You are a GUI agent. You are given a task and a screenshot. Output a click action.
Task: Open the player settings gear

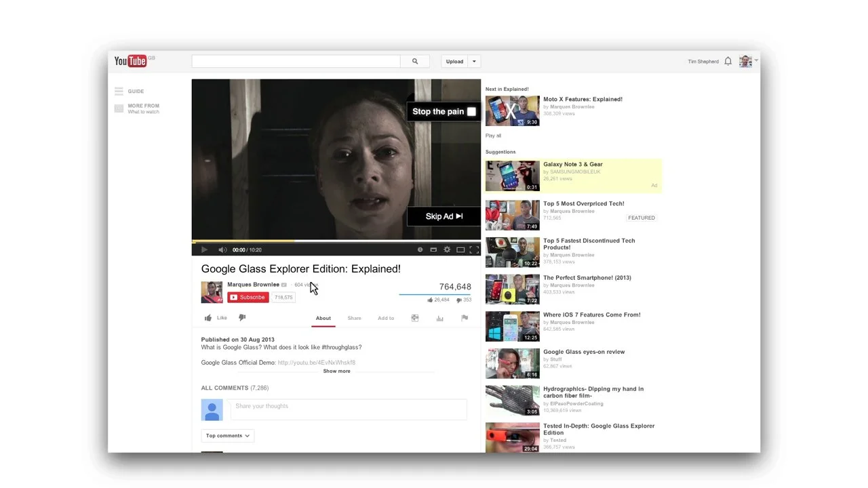(447, 250)
